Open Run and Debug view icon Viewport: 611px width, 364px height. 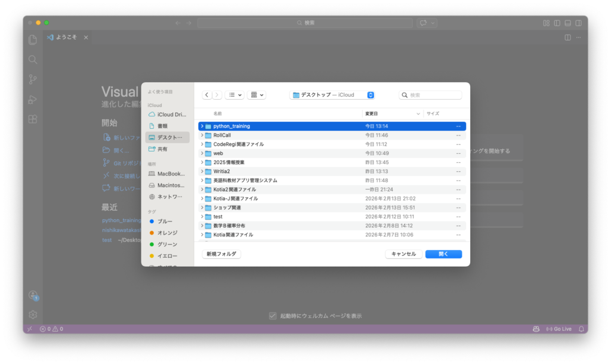click(x=33, y=99)
